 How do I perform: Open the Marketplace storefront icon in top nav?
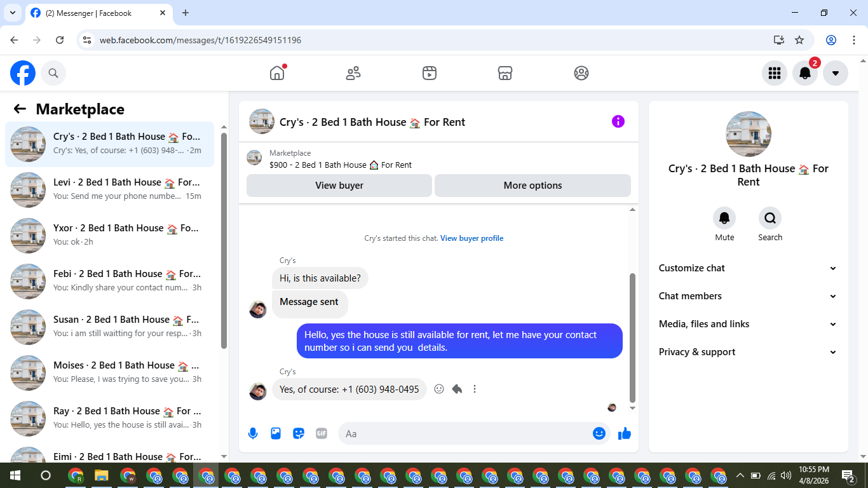[x=505, y=73]
